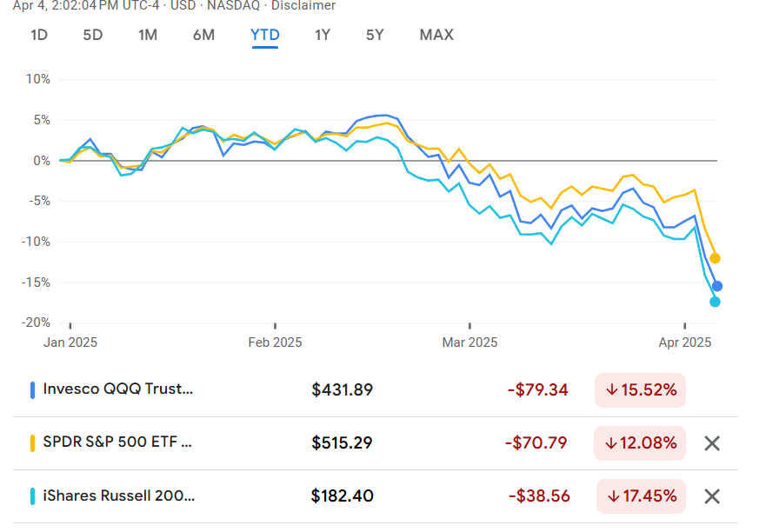The width and height of the screenshot is (759, 532).
Task: Remove iShares Russell 2000 comparison
Action: (712, 496)
